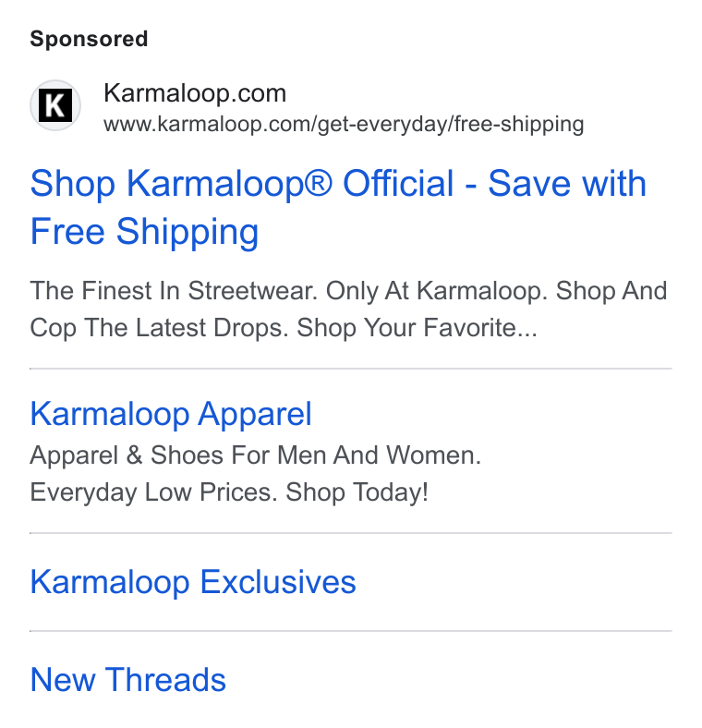Screen dimensions: 702x728
Task: Click the ® symbol in the headline
Action: click(x=318, y=182)
